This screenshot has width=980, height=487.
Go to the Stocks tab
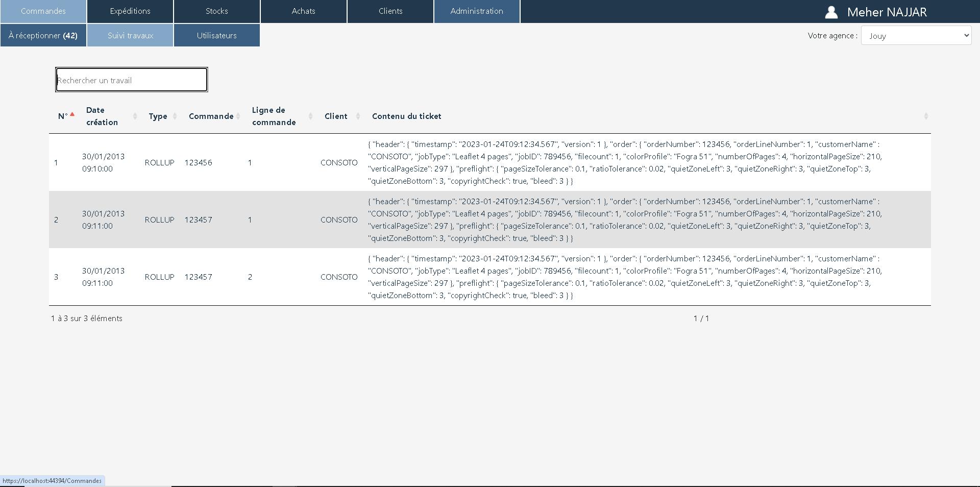[x=217, y=11]
